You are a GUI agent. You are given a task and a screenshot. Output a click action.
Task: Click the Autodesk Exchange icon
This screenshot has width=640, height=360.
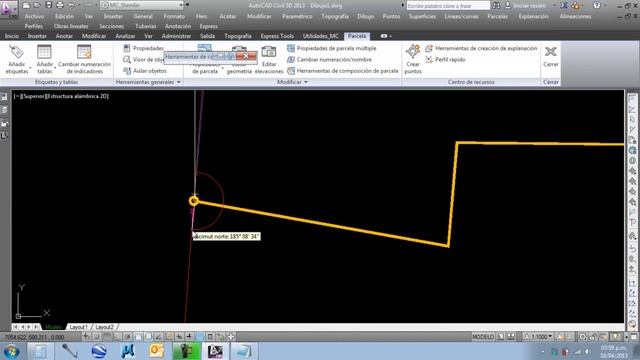564,5
